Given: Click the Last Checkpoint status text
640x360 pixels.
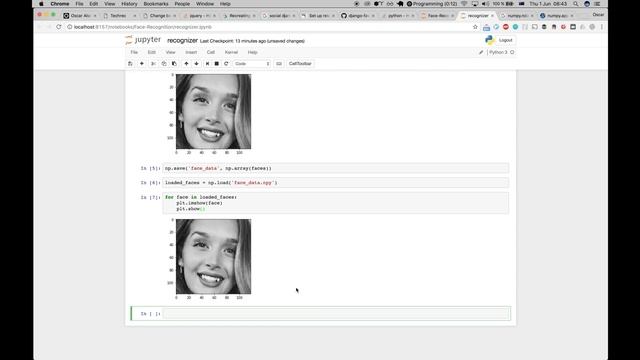Looking at the screenshot, I should (252, 41).
